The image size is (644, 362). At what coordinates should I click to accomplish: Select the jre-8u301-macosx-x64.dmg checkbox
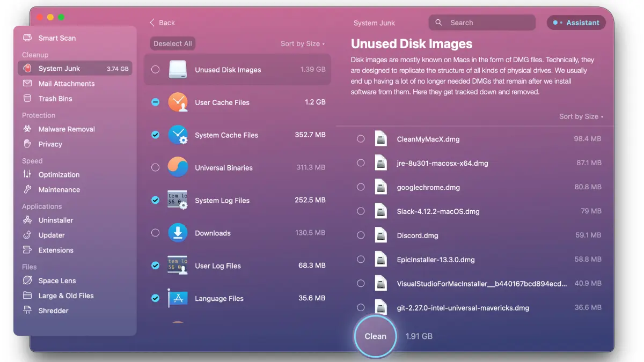(x=361, y=163)
